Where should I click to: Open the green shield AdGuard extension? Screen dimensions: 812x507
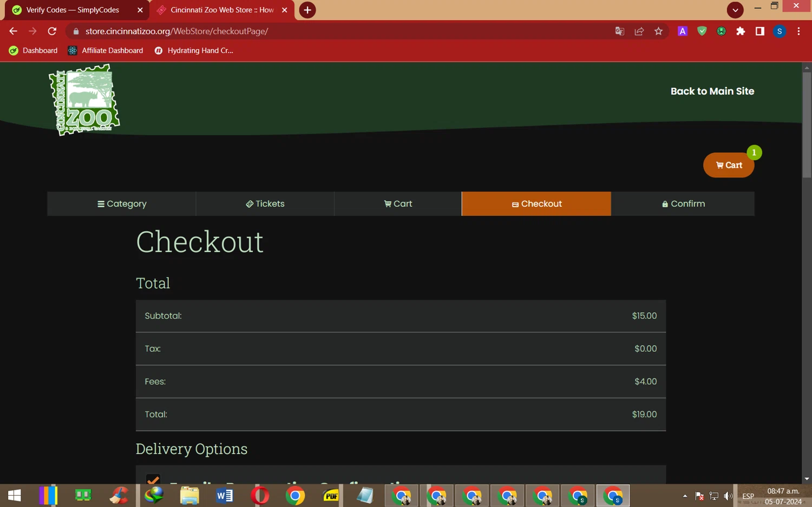(702, 31)
